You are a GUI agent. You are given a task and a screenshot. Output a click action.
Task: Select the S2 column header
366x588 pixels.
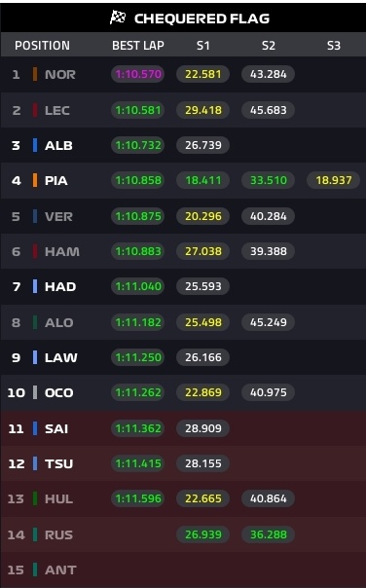[269, 46]
